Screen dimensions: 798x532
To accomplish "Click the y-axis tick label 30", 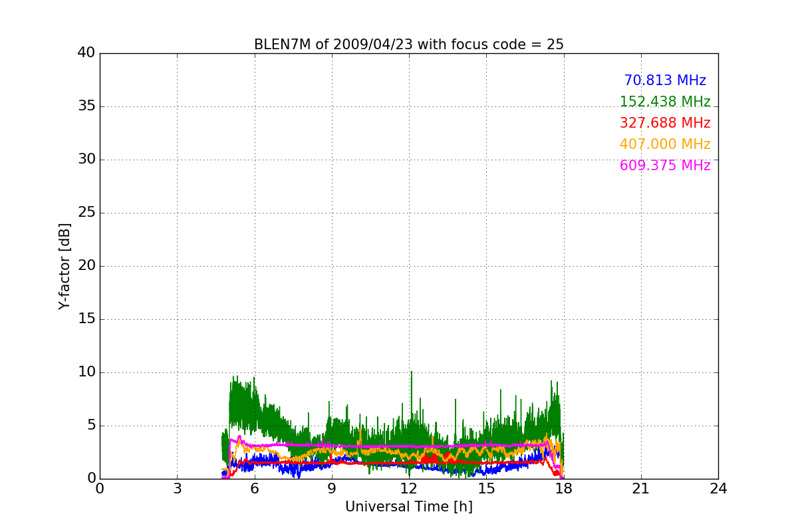I will click(x=86, y=160).
